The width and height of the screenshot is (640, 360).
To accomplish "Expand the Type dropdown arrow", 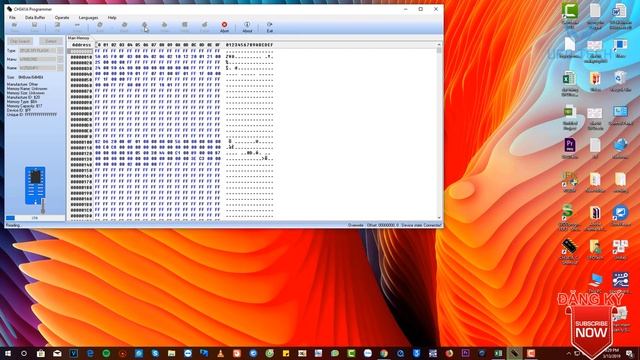I will coord(60,51).
